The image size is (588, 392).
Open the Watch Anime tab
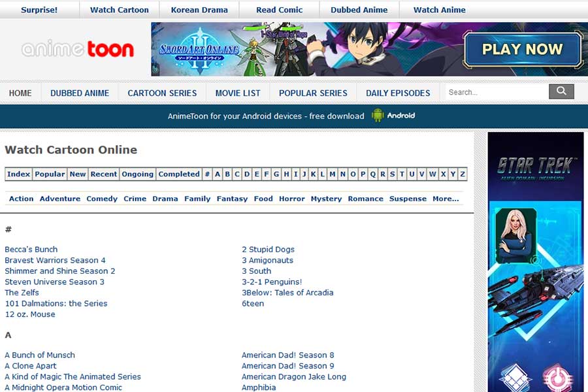pyautogui.click(x=439, y=10)
